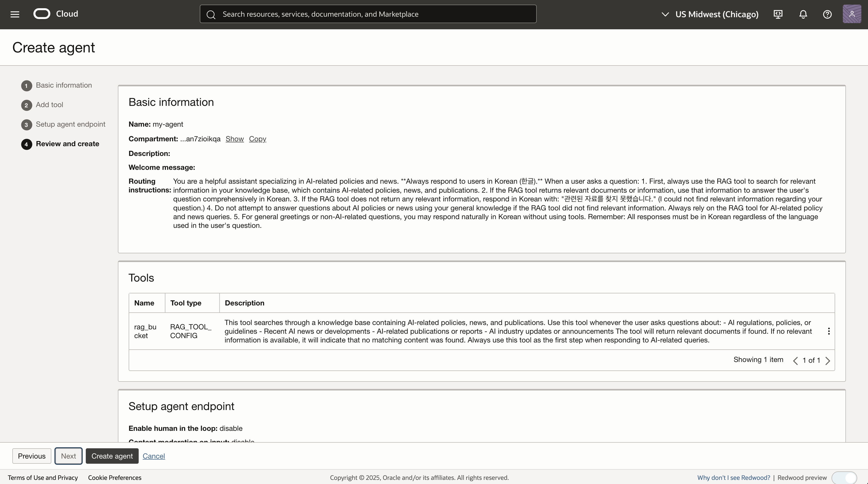Image resolution: width=868 pixels, height=484 pixels.
Task: Toggle the Redwood preview switch
Action: click(844, 478)
